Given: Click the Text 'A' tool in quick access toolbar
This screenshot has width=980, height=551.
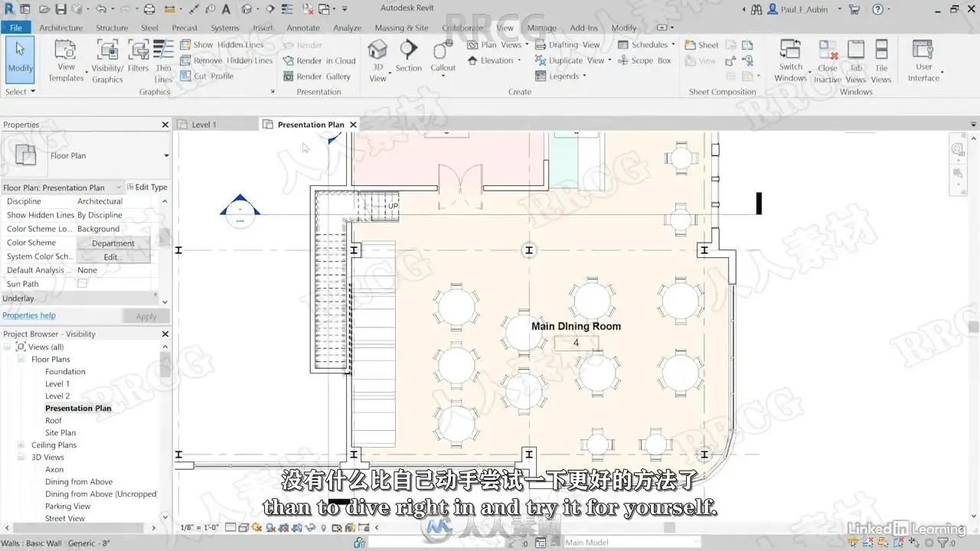Looking at the screenshot, I should 226,9.
